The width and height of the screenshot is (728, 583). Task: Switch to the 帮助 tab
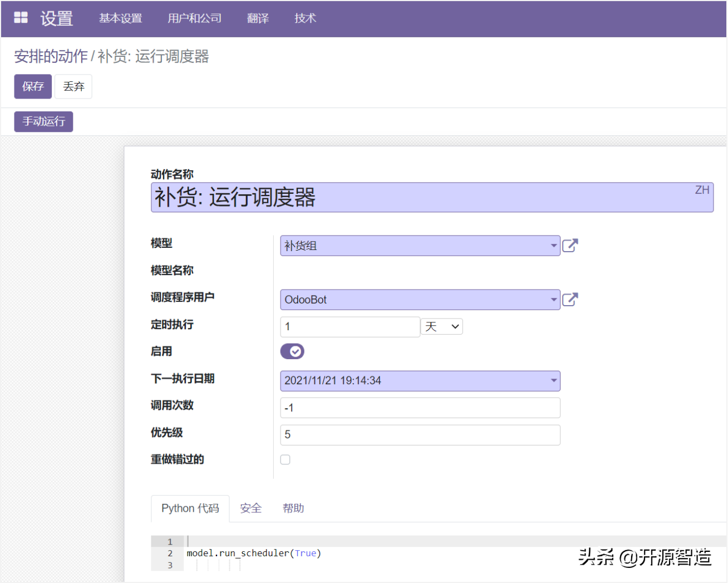293,508
